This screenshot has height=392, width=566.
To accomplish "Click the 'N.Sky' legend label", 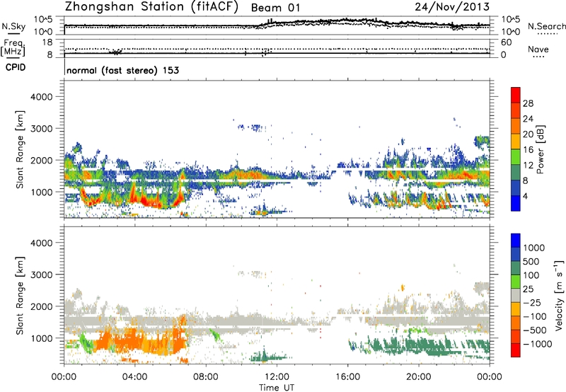I will coord(13,26).
